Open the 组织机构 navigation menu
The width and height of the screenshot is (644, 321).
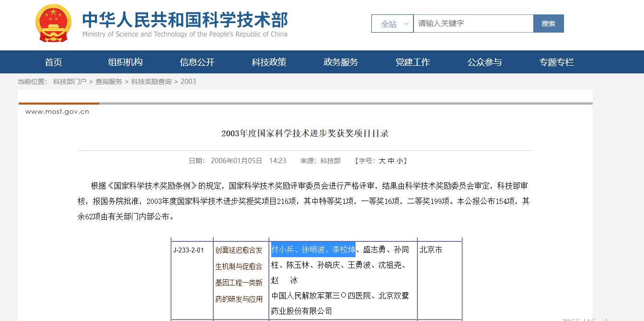click(x=125, y=61)
